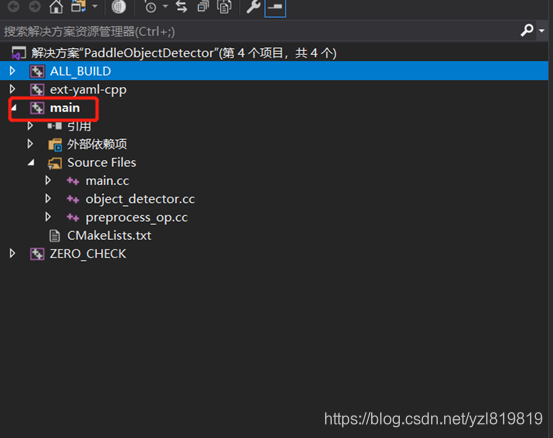Click the solution icon beside PaddleObjectDetector
The image size is (553, 438).
pyautogui.click(x=19, y=53)
